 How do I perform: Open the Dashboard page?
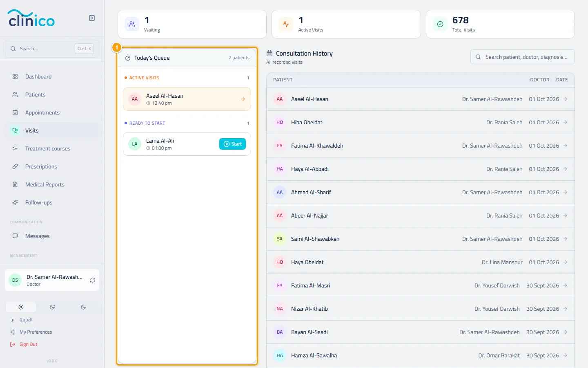coord(52,76)
